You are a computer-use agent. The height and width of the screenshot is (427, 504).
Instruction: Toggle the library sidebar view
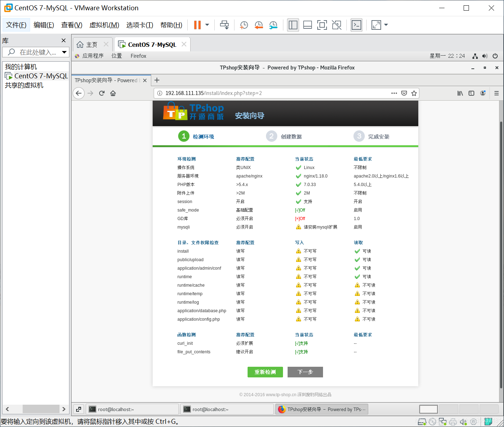pos(293,25)
